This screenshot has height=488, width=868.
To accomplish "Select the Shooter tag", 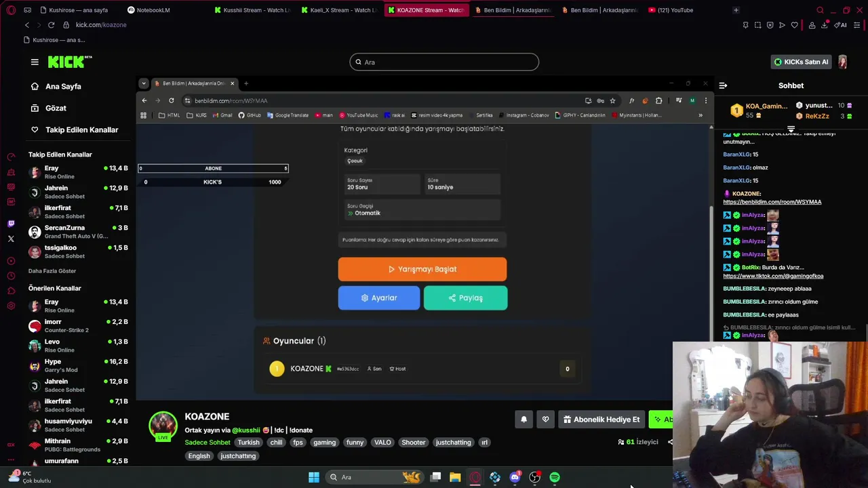I will pyautogui.click(x=413, y=442).
